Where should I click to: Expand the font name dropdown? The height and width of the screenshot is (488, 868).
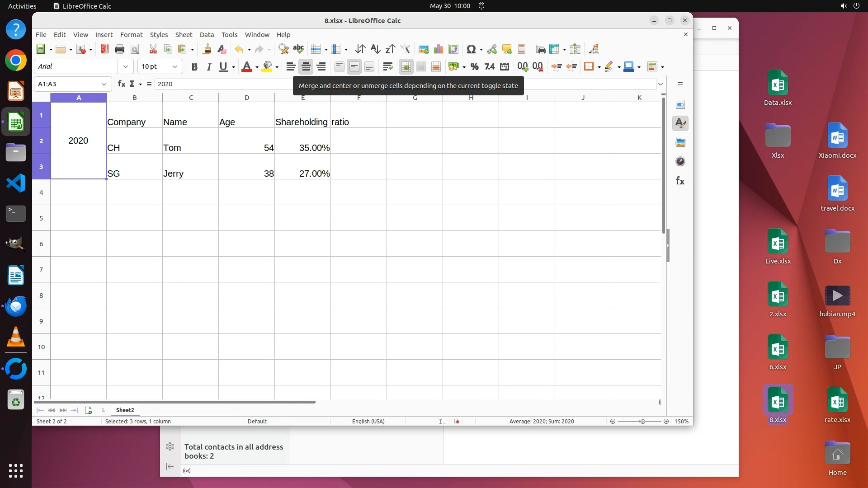click(125, 67)
